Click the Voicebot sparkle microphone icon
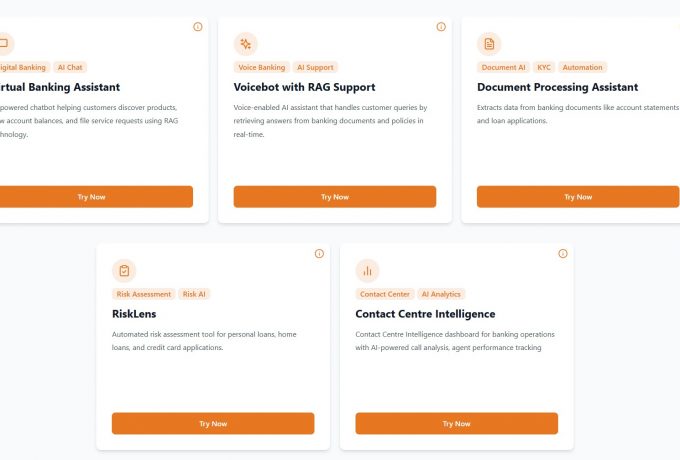Screen dimensions: 680x460 [x=246, y=44]
